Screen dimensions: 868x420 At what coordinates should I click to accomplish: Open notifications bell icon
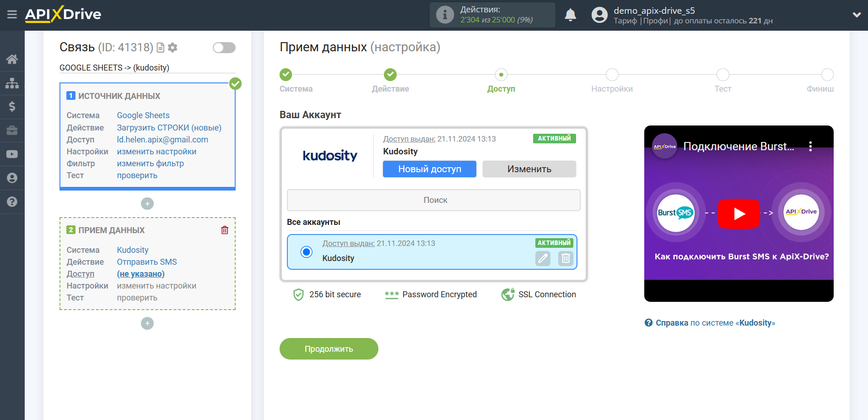point(570,15)
